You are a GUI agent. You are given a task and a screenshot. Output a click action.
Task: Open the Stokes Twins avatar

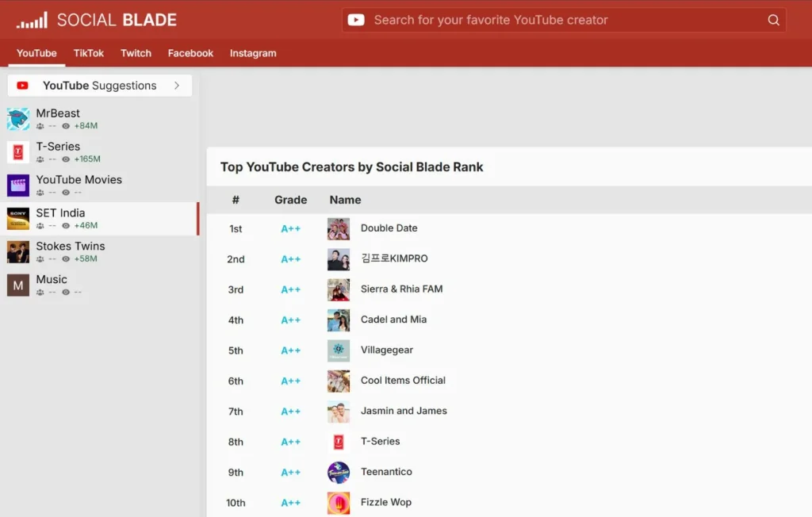[x=18, y=252]
